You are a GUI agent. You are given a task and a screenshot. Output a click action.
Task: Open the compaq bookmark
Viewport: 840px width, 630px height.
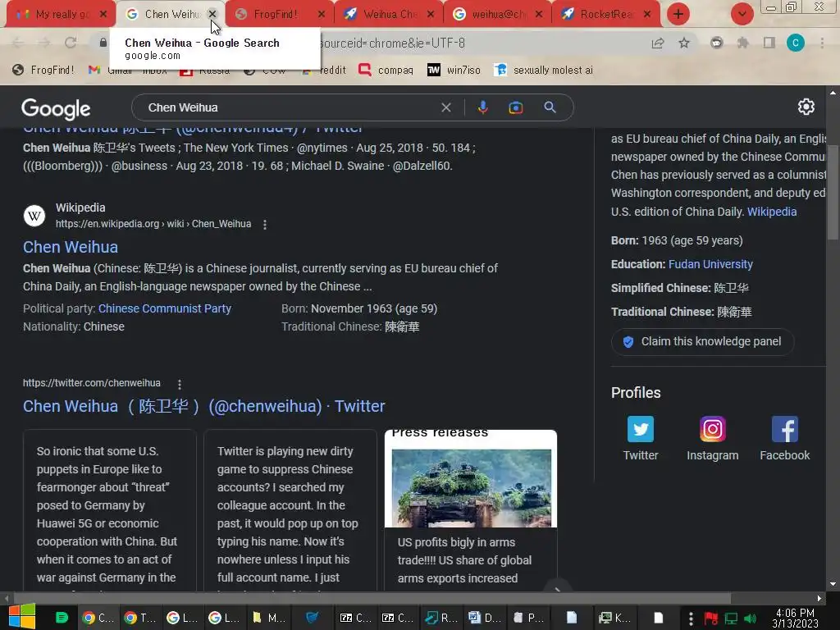tap(386, 70)
